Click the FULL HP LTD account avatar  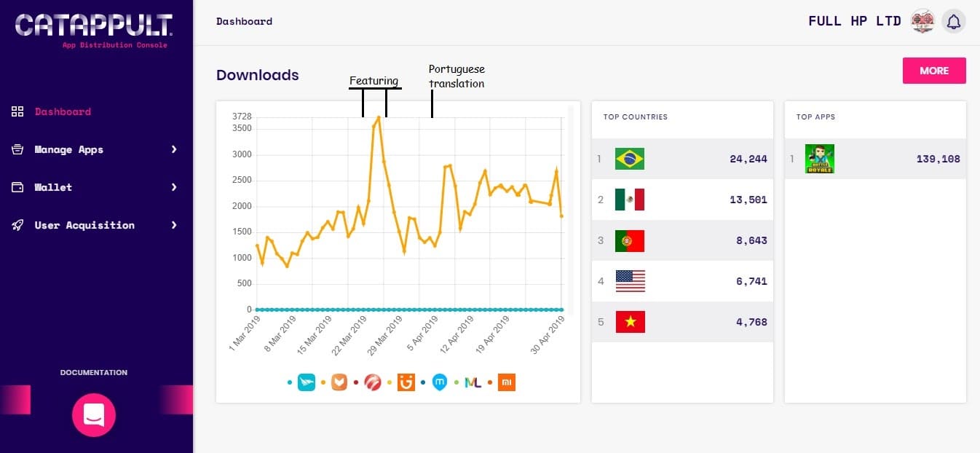tap(922, 21)
